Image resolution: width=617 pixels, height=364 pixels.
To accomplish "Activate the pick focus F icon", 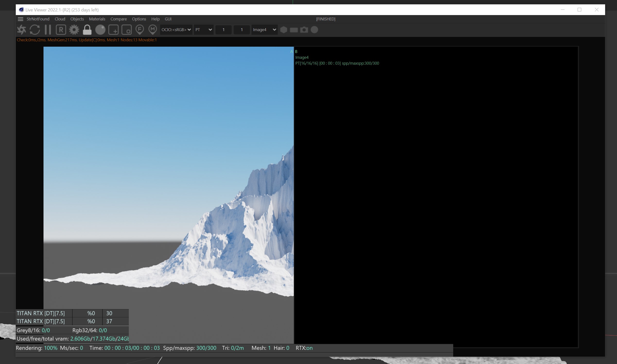I will [x=139, y=30].
